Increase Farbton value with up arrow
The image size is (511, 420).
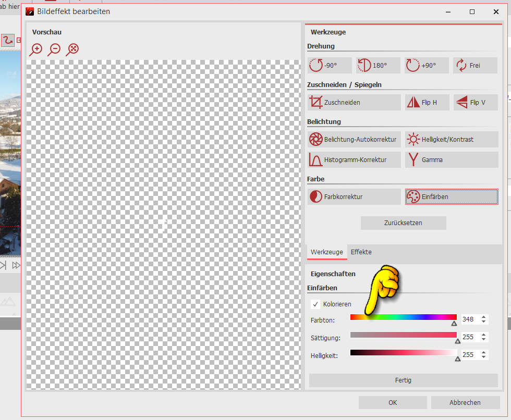click(484, 317)
